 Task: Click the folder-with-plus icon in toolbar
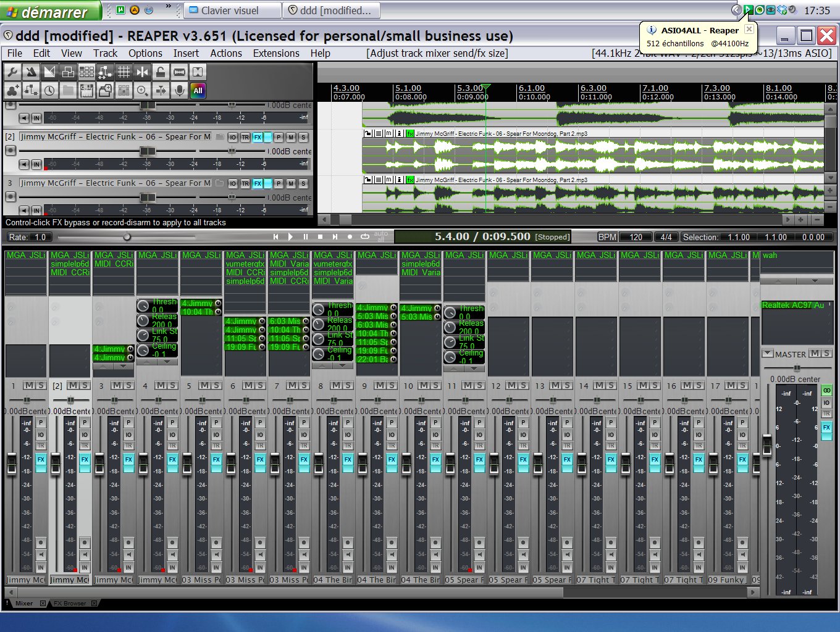point(105,91)
